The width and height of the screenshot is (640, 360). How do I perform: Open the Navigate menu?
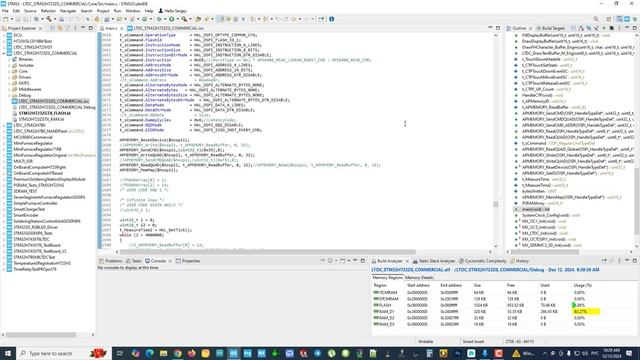[x=68, y=11]
